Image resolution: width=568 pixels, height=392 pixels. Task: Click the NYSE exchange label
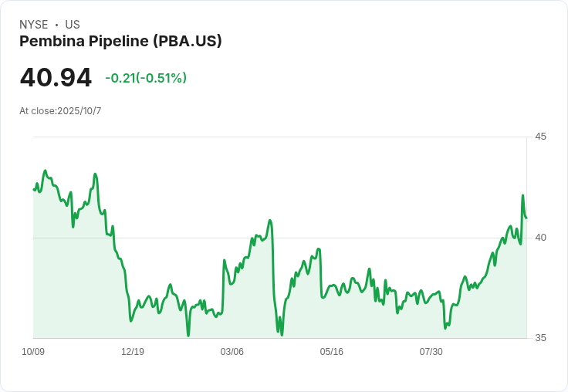(x=34, y=25)
